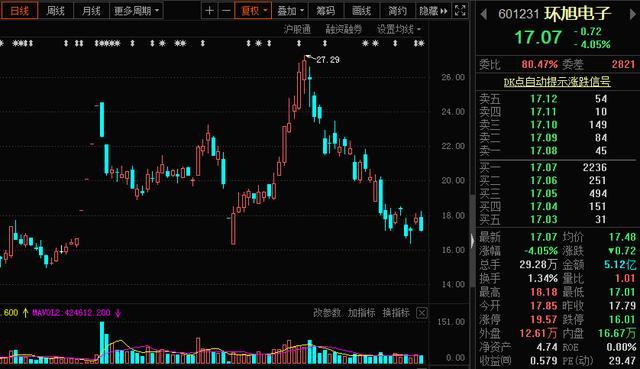The height and width of the screenshot is (369, 640).
Task: Click the 沪股通 label
Action: (298, 29)
